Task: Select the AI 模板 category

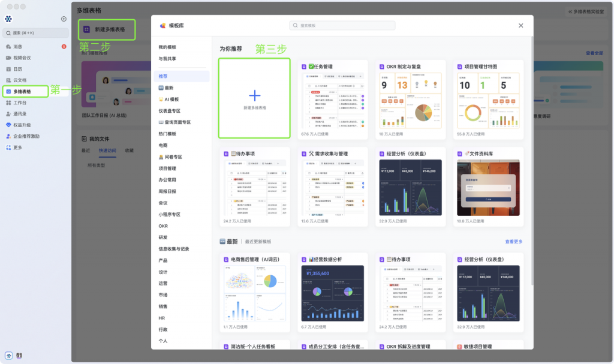Action: tap(171, 99)
